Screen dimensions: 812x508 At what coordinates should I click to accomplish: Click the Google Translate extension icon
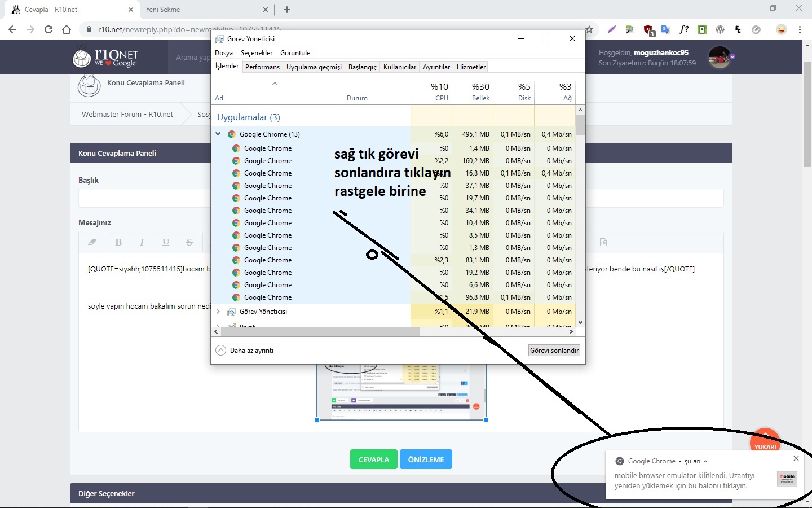coord(666,30)
